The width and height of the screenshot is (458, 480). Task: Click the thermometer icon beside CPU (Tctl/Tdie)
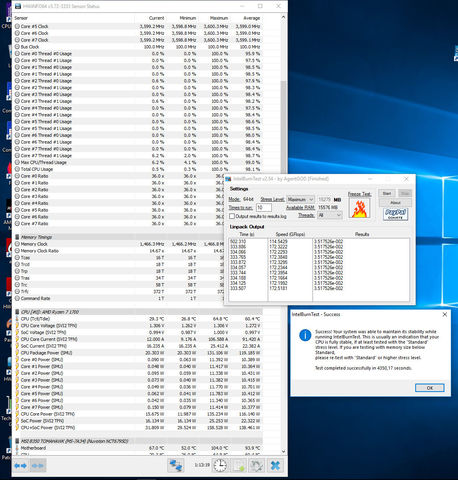click(x=17, y=319)
